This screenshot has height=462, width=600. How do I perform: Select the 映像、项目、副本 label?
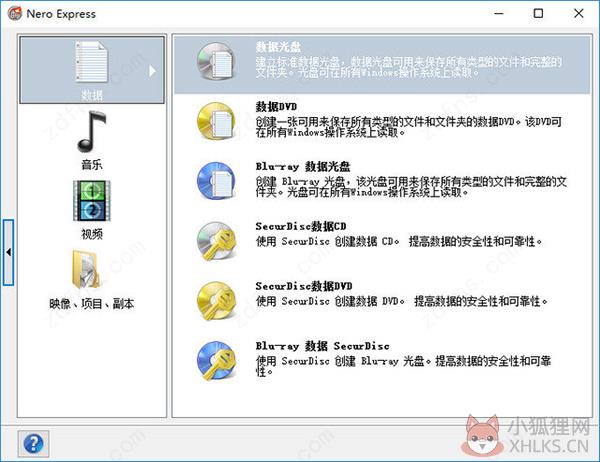pos(91,304)
